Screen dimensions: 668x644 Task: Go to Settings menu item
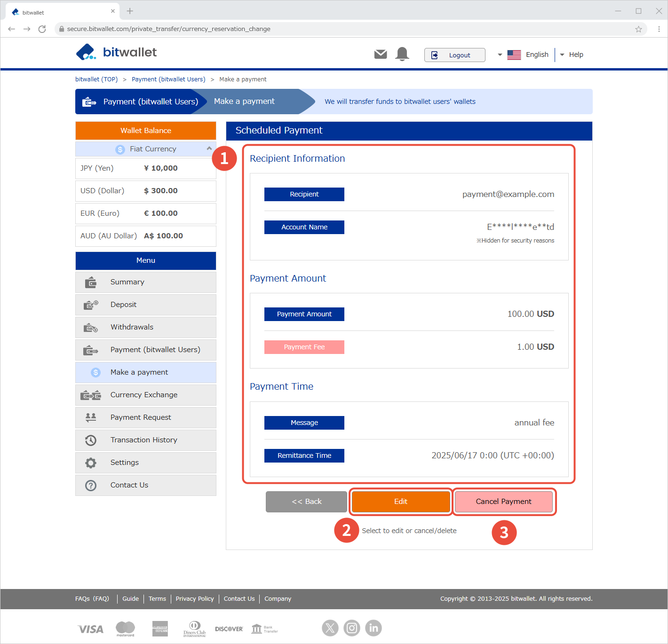click(146, 463)
